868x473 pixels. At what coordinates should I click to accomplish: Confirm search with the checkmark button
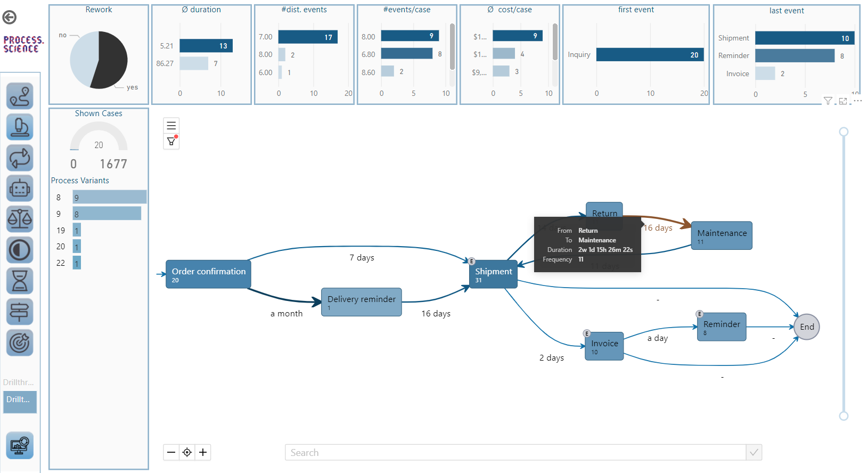(x=754, y=452)
